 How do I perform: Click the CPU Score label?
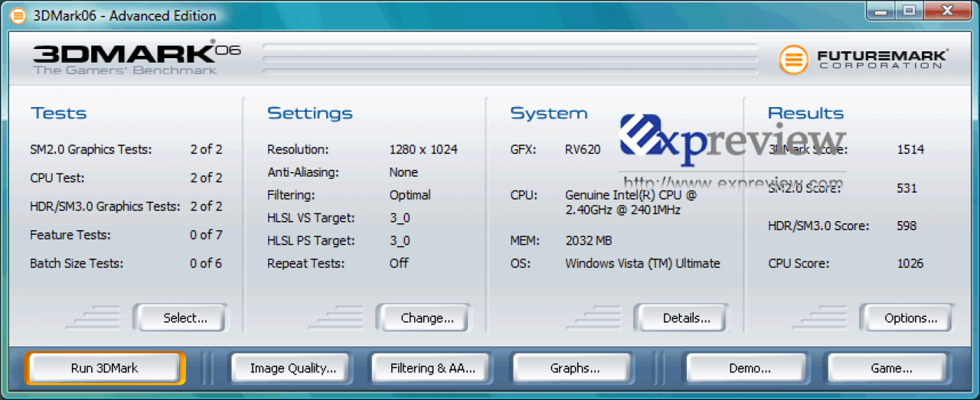pyautogui.click(x=799, y=263)
